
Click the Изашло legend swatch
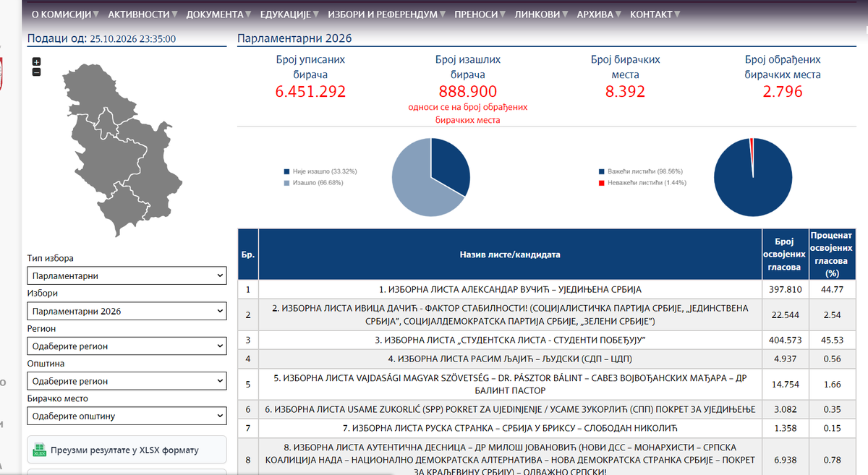click(x=286, y=183)
